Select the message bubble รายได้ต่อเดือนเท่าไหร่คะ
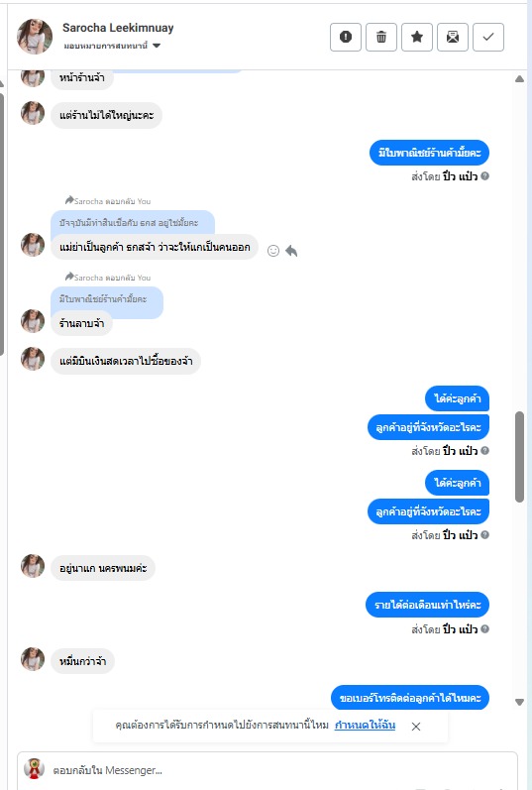532x790 pixels. tap(427, 605)
